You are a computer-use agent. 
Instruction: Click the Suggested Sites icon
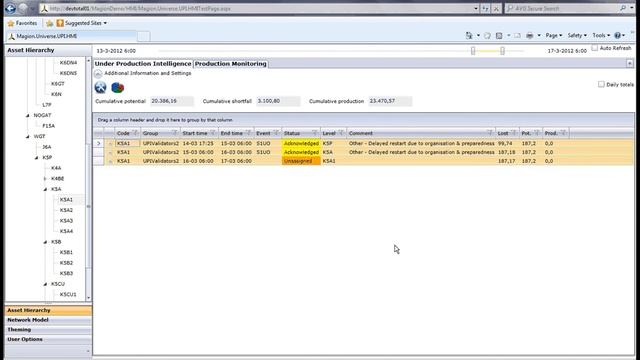(60, 23)
